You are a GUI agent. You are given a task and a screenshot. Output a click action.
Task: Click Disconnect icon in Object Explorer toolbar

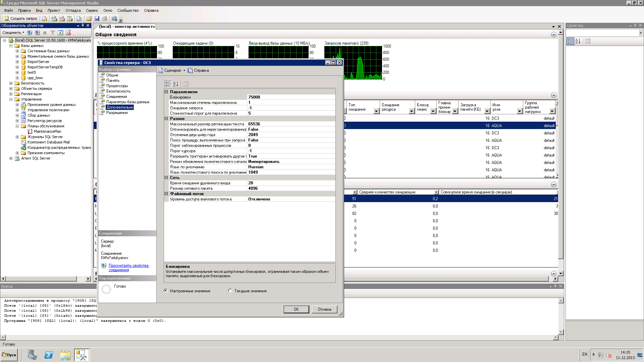click(x=37, y=33)
